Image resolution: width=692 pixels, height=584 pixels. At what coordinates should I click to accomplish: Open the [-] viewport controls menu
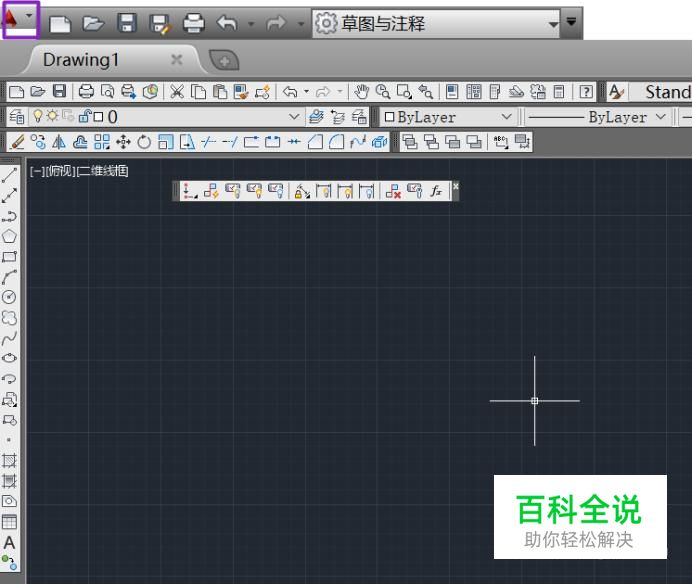click(37, 171)
